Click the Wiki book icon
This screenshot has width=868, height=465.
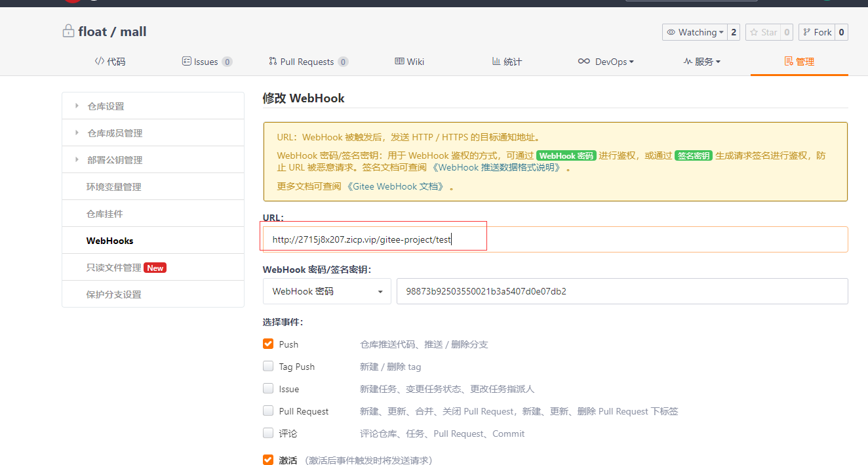[399, 61]
